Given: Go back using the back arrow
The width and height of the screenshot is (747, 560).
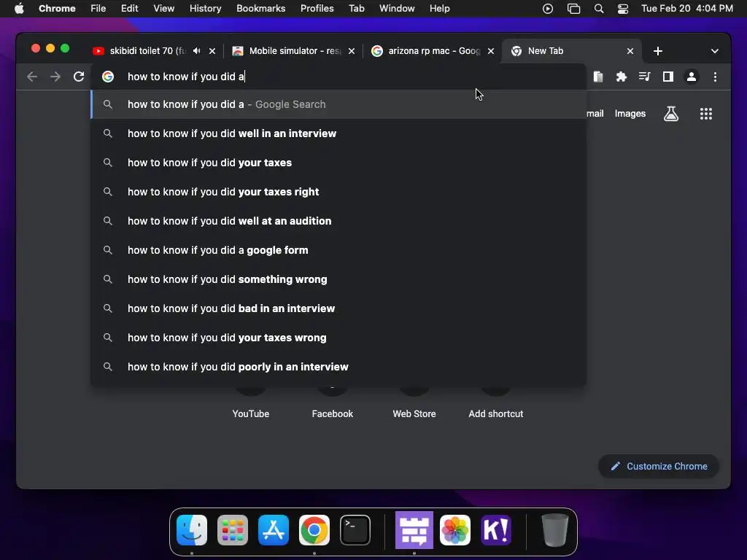Looking at the screenshot, I should coord(32,77).
